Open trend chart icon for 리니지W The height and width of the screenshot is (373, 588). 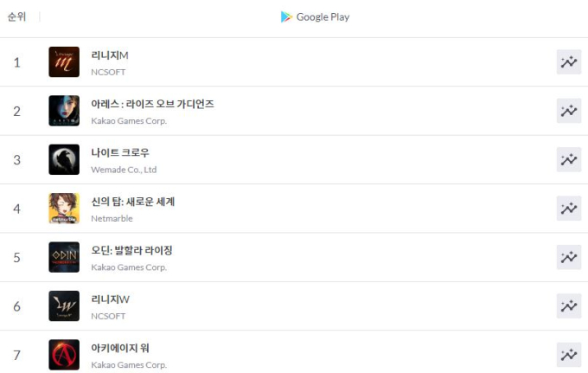click(568, 305)
